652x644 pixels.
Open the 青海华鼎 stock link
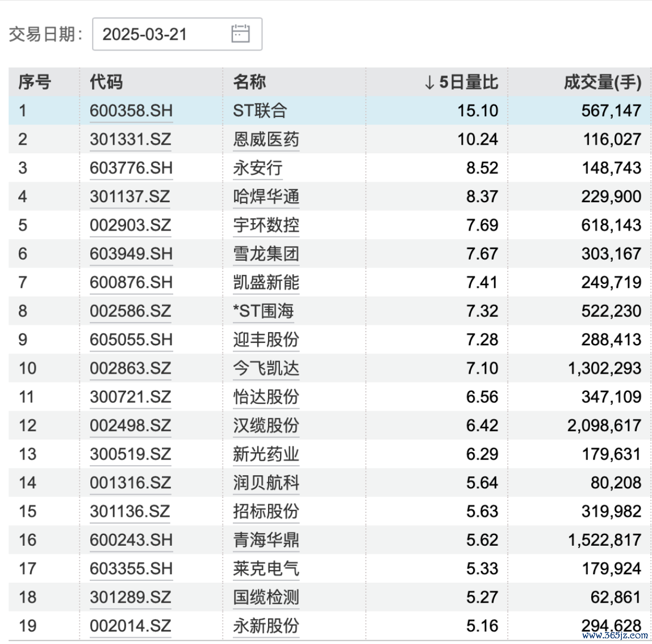pyautogui.click(x=266, y=540)
